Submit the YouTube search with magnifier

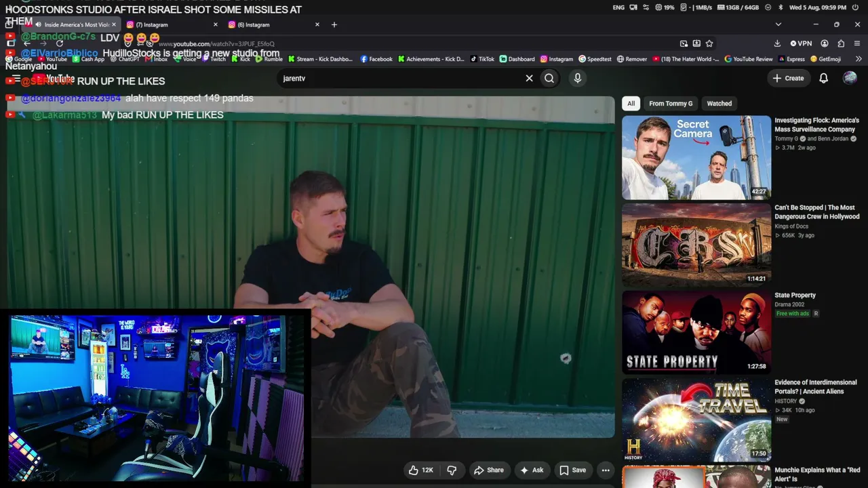pos(549,78)
